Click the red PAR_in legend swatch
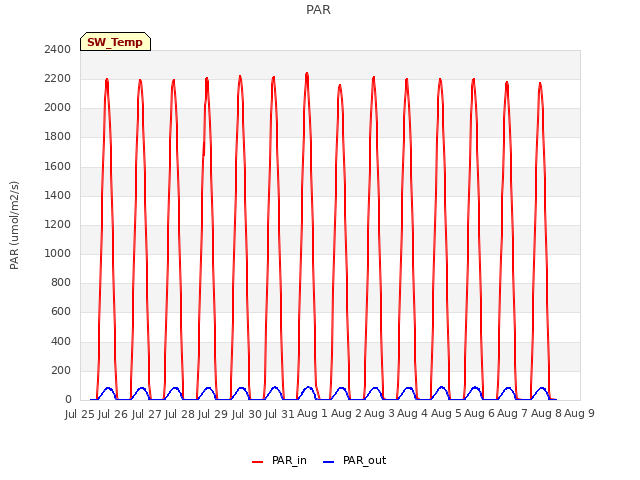This screenshot has height=480, width=640. coord(258,462)
